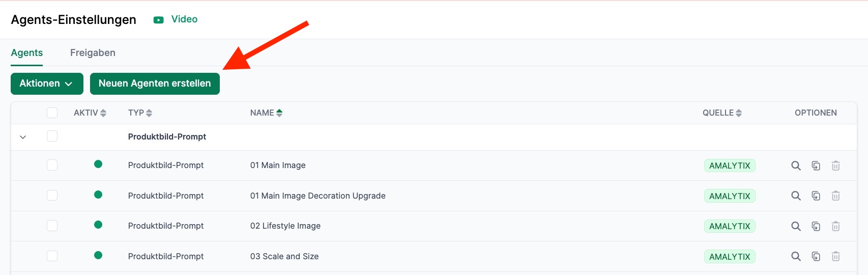Switch to the Freigaben tab

coord(93,53)
